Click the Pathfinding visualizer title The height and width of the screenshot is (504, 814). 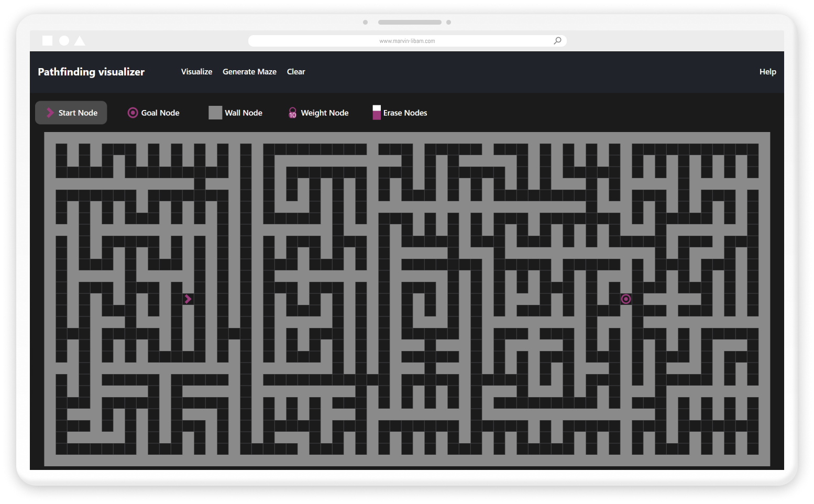coord(91,72)
